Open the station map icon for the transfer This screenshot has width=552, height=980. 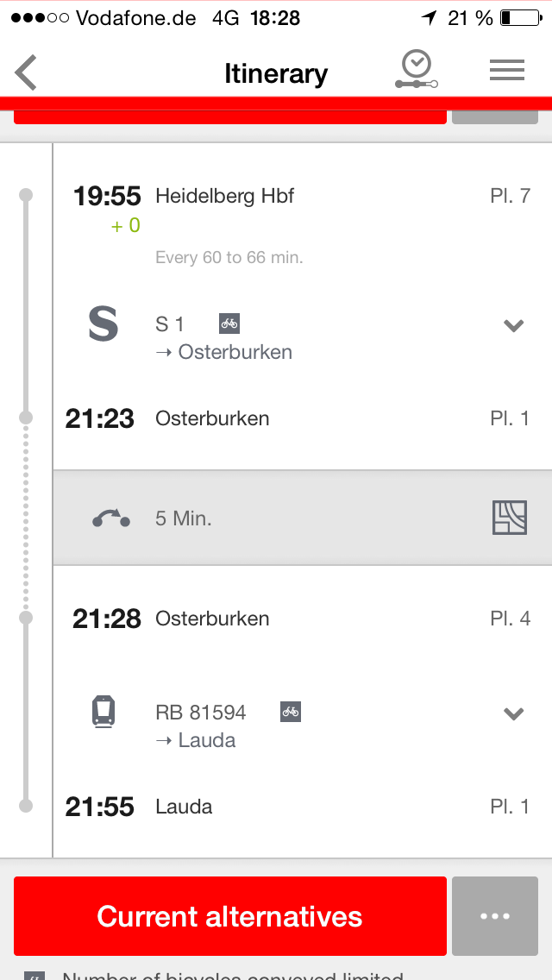[510, 518]
